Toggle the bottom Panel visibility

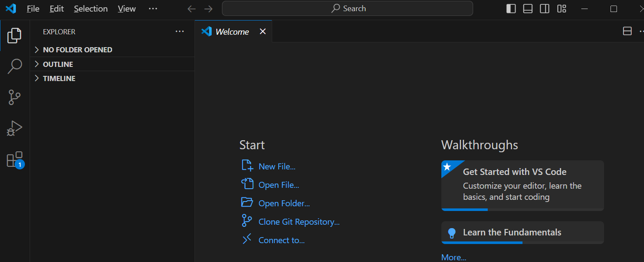click(528, 9)
